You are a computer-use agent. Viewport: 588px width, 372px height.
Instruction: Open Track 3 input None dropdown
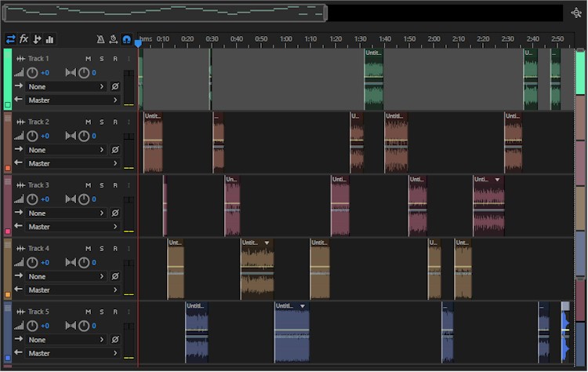point(66,213)
